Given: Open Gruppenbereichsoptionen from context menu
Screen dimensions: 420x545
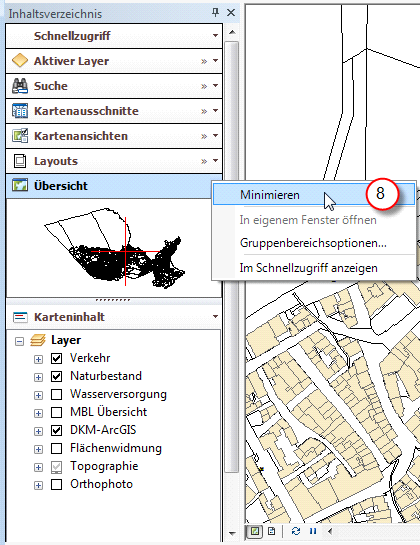Looking at the screenshot, I should pyautogui.click(x=314, y=243).
